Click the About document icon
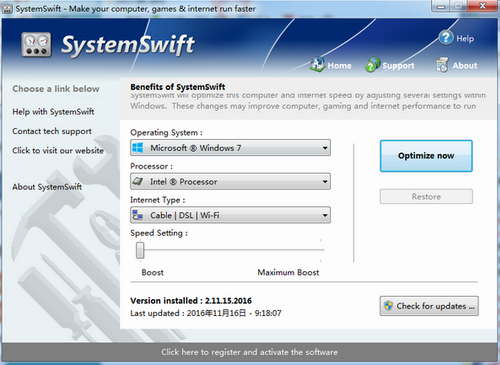 [442, 65]
